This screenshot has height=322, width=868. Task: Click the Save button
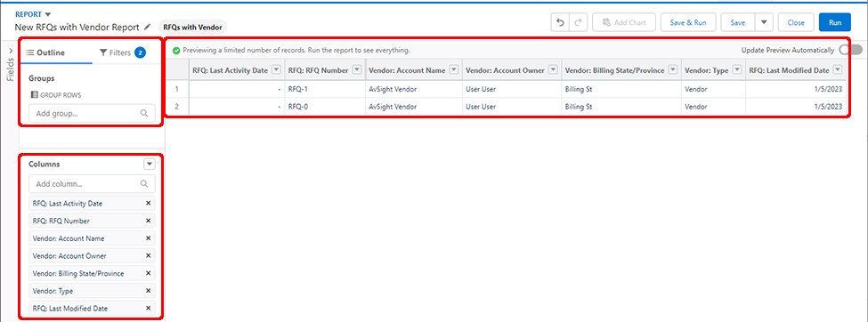click(x=738, y=23)
